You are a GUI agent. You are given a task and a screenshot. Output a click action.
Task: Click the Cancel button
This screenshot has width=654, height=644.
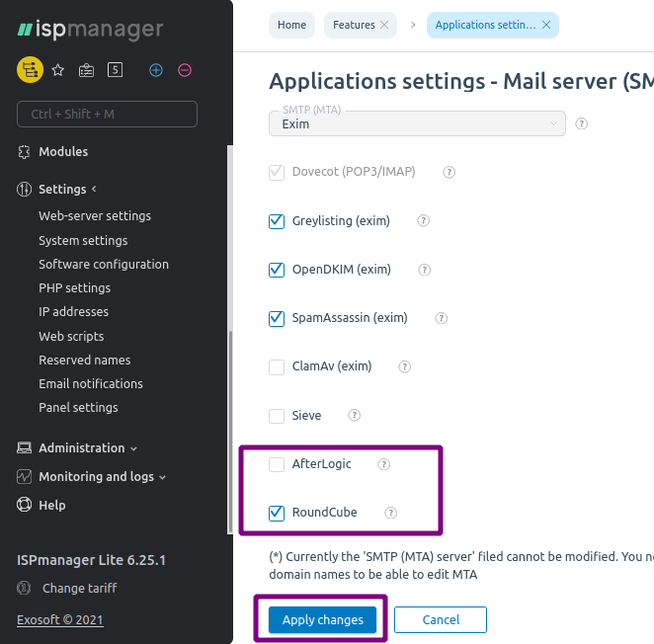(x=441, y=620)
